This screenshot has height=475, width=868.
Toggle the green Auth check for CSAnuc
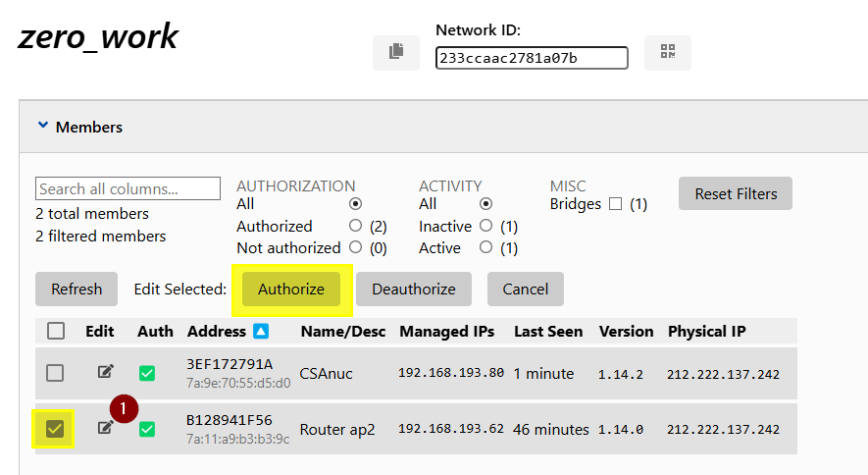pos(147,373)
